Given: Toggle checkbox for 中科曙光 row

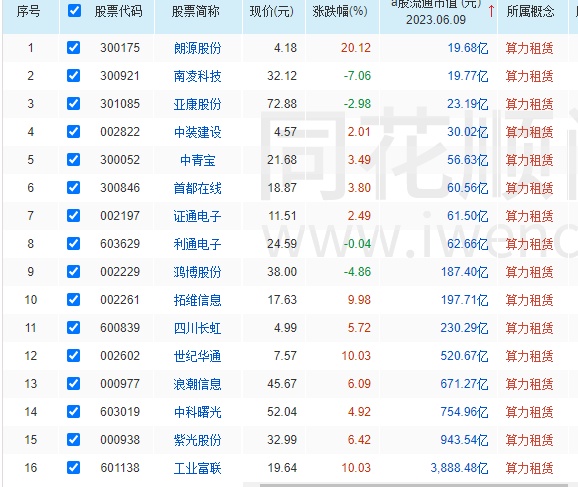Looking at the screenshot, I should coord(73,412).
